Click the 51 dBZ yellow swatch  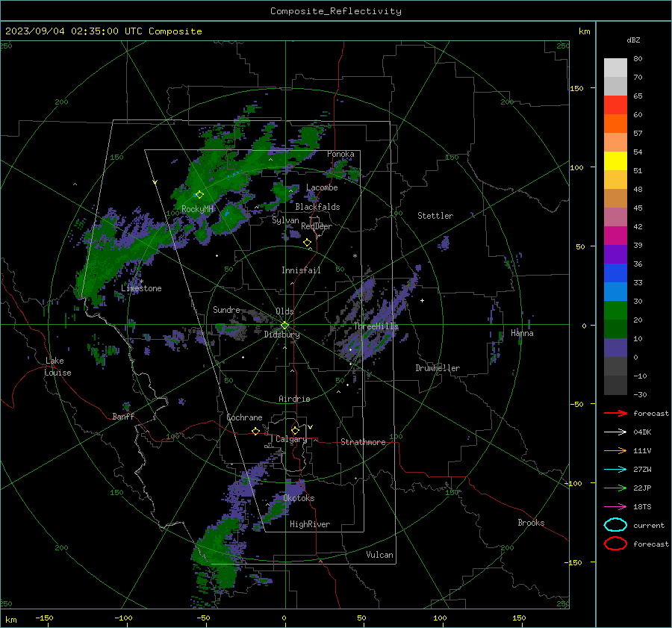[615, 161]
